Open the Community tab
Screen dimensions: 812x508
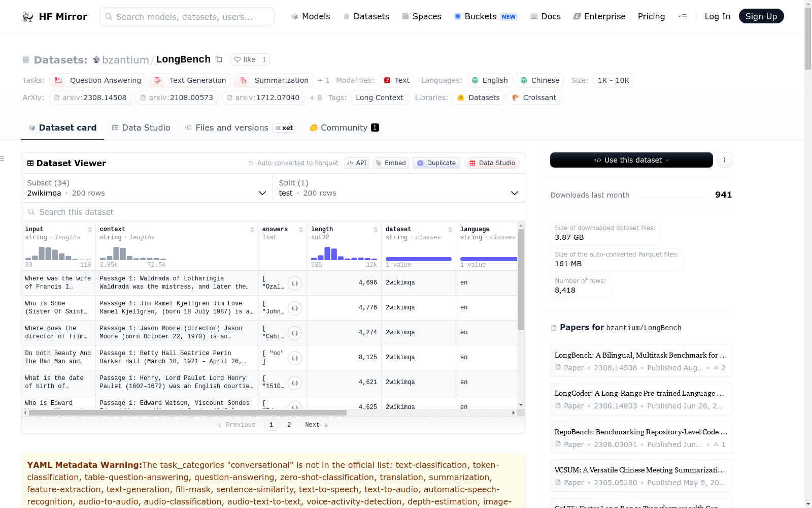pos(344,128)
